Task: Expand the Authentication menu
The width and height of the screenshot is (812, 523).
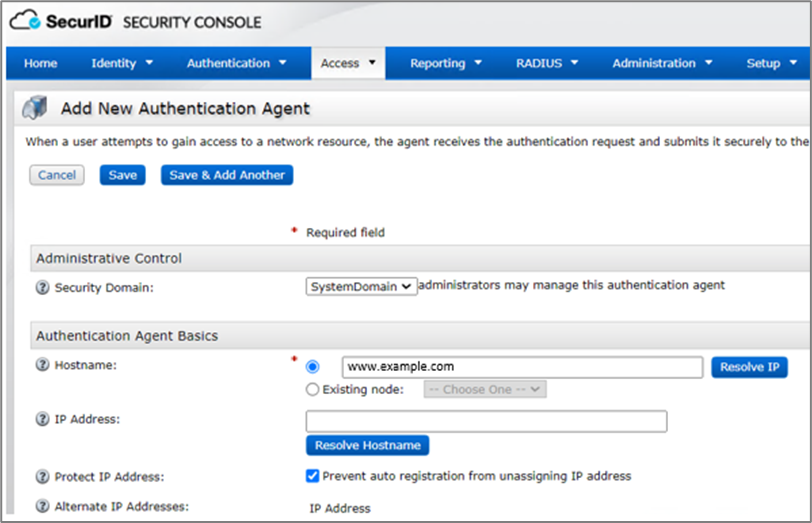Action: [x=236, y=63]
